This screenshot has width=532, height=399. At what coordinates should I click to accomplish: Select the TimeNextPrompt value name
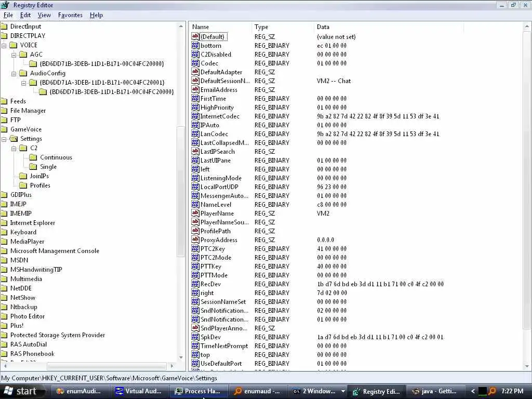[x=224, y=345]
